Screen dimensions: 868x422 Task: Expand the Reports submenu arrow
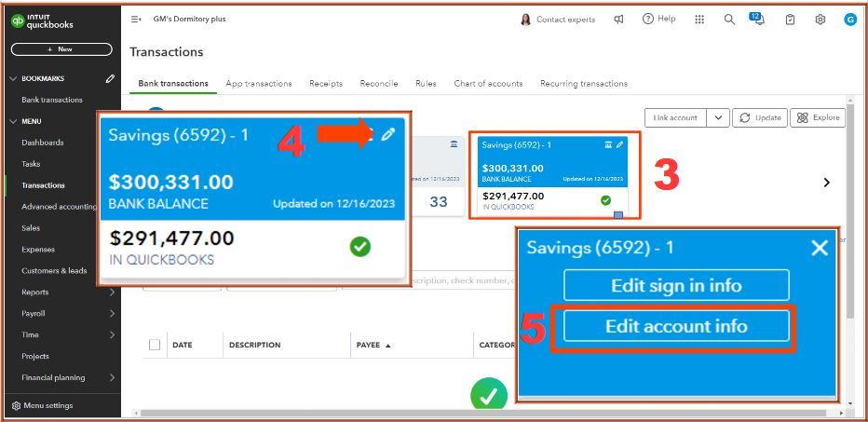click(112, 292)
